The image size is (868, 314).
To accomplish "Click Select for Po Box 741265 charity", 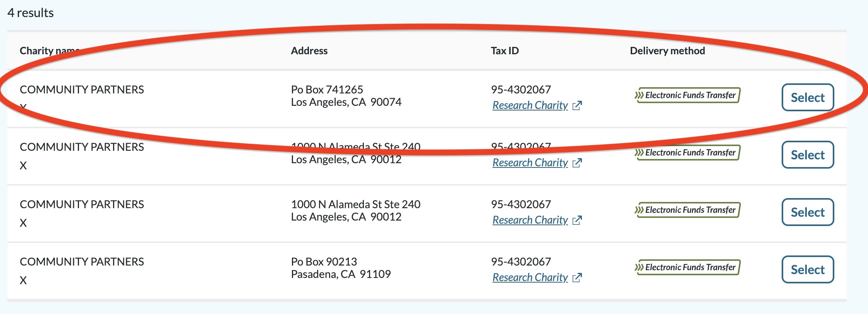I will point(808,97).
